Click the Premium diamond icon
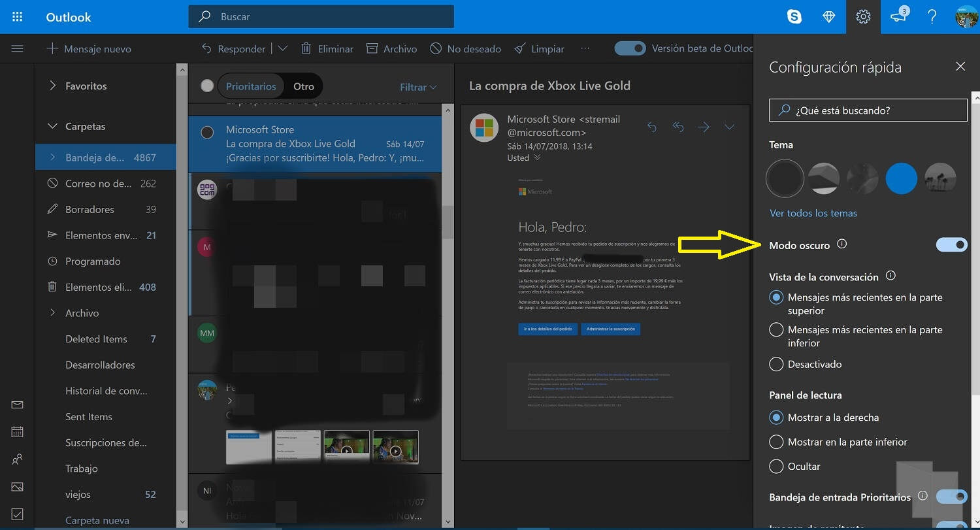This screenshot has width=980, height=530. [x=829, y=17]
